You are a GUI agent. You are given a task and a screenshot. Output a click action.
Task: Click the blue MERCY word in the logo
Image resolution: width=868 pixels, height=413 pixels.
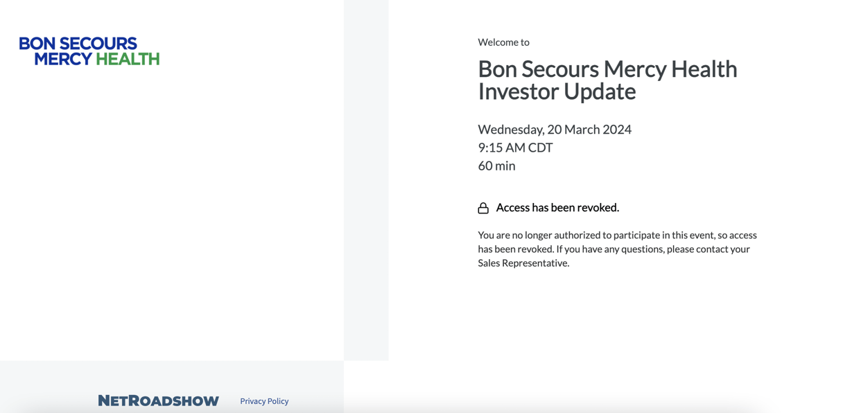[63, 60]
